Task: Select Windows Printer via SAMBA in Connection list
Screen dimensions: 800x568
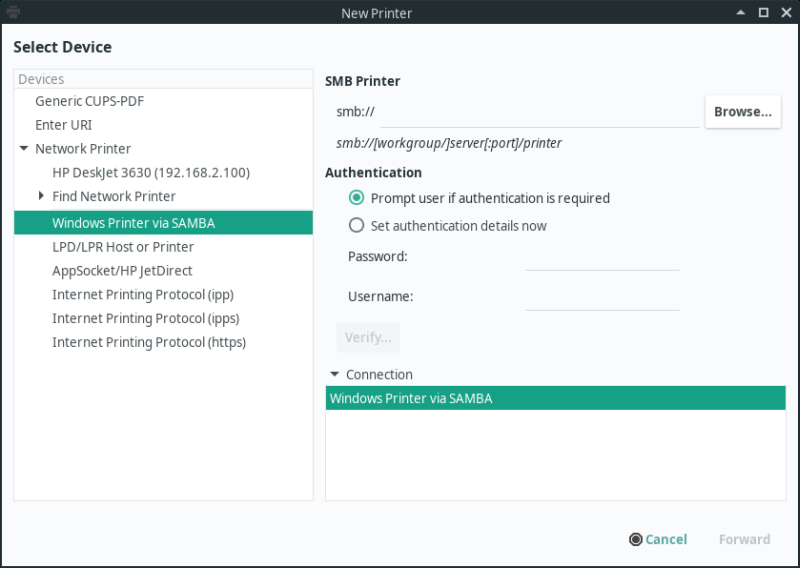Action: click(411, 399)
